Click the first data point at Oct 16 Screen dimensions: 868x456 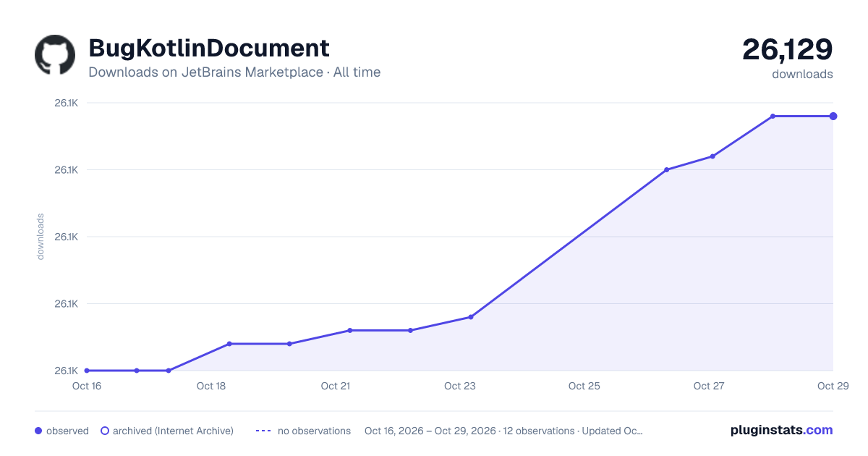tap(87, 371)
